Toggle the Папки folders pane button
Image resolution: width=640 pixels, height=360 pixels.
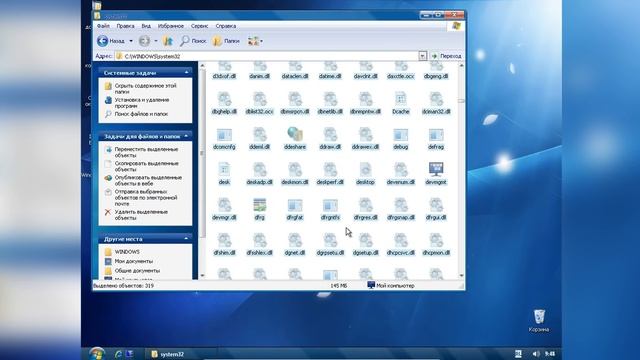click(x=226, y=41)
